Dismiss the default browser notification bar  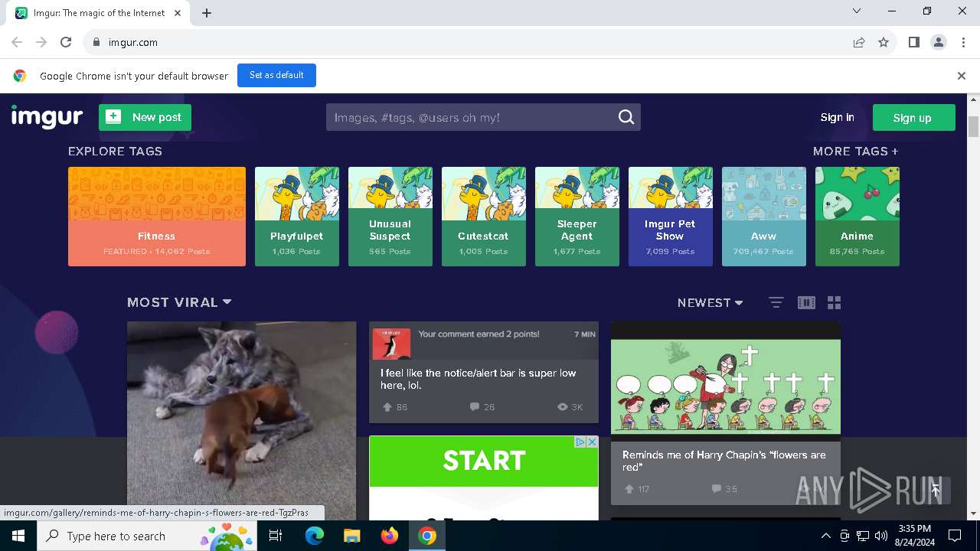[961, 76]
